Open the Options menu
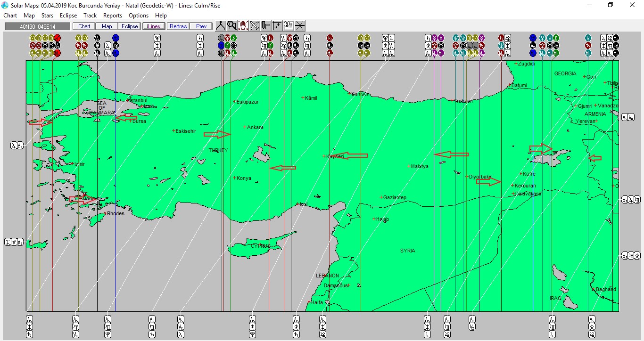644x341 pixels. pos(139,16)
